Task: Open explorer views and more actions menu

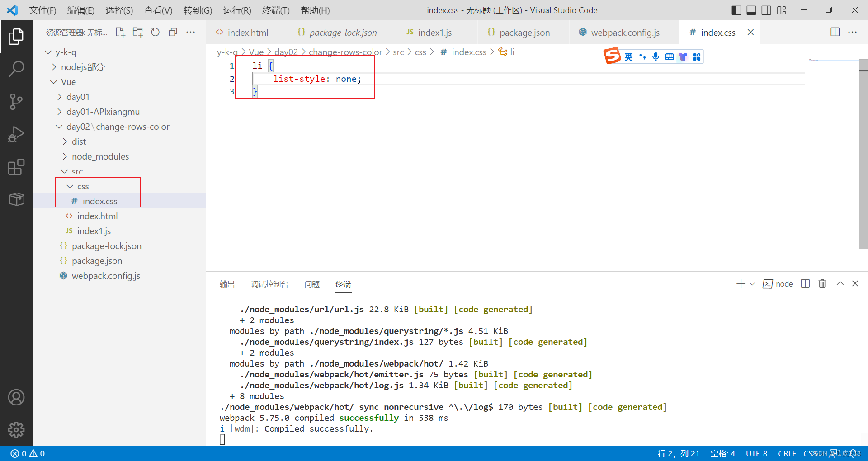Action: click(191, 32)
